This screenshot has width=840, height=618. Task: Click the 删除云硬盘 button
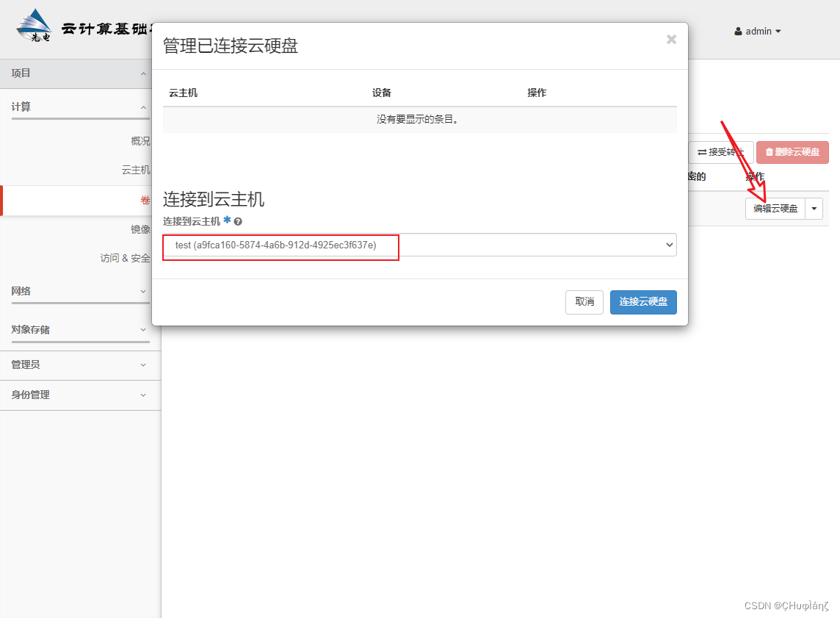[792, 152]
